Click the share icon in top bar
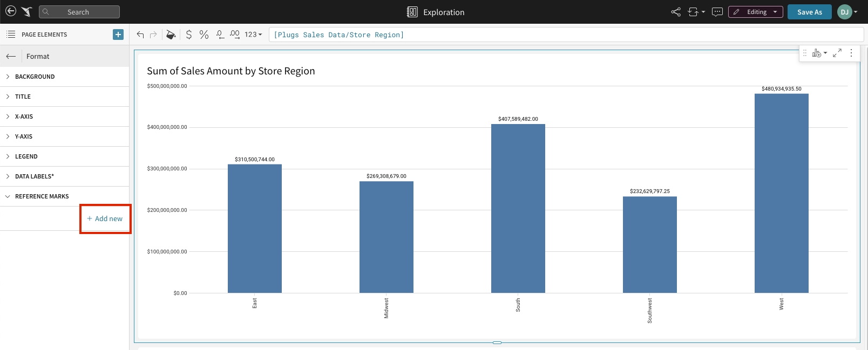 coord(676,12)
